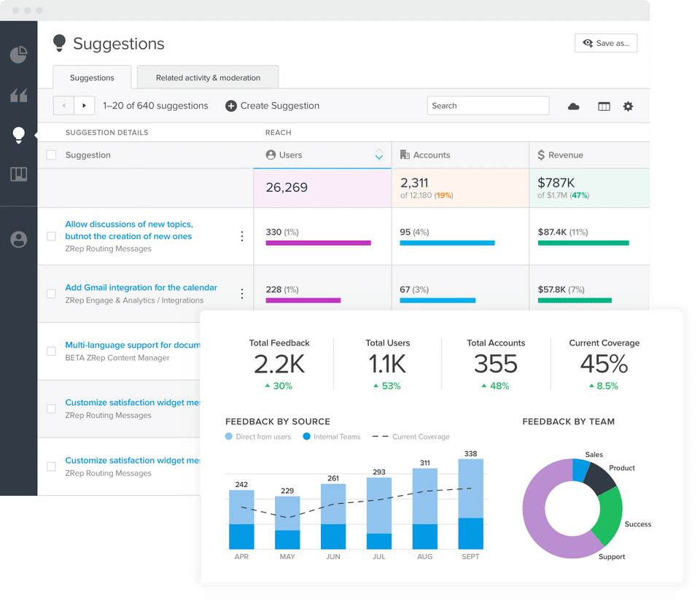Click the $787K revenue total cell

589,188
